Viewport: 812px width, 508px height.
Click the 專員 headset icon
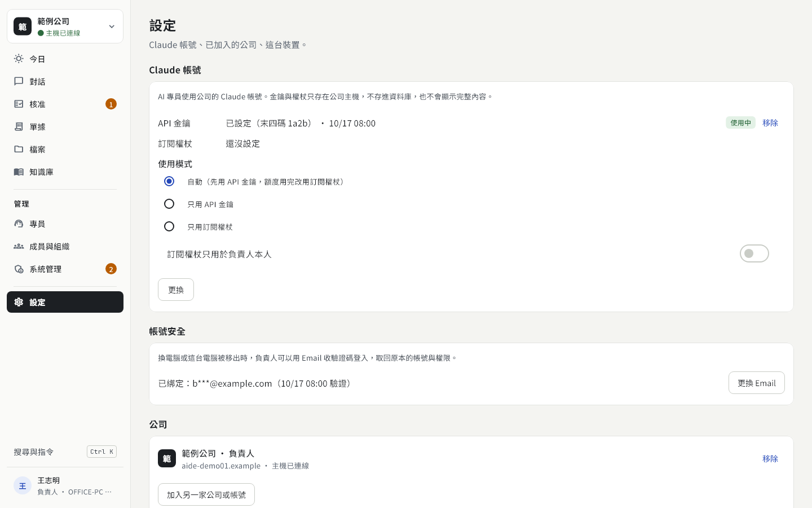pos(19,224)
